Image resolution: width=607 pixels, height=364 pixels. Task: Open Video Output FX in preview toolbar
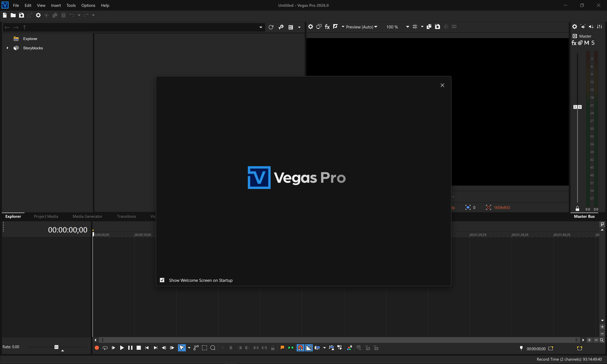[327, 27]
